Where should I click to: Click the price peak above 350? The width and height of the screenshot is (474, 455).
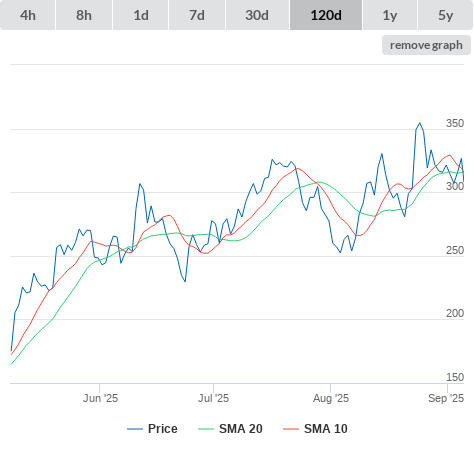420,123
